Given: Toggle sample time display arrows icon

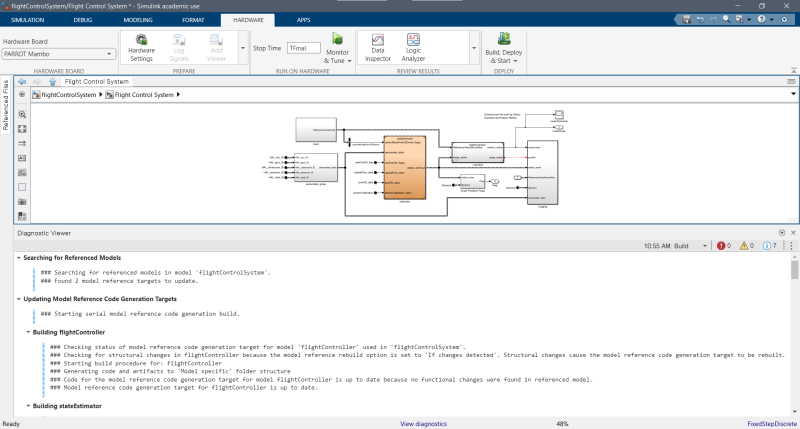Looking at the screenshot, I should tap(22, 144).
